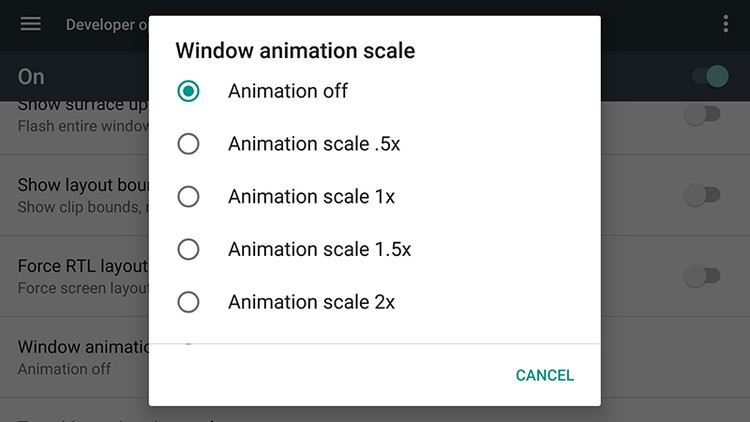Click the Developer options title in toolbar

click(100, 24)
